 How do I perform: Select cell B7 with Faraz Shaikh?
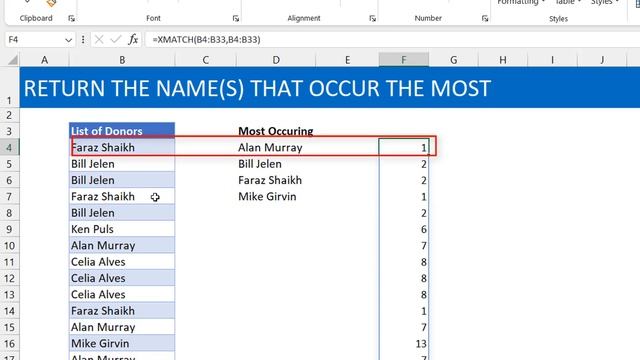coord(122,196)
